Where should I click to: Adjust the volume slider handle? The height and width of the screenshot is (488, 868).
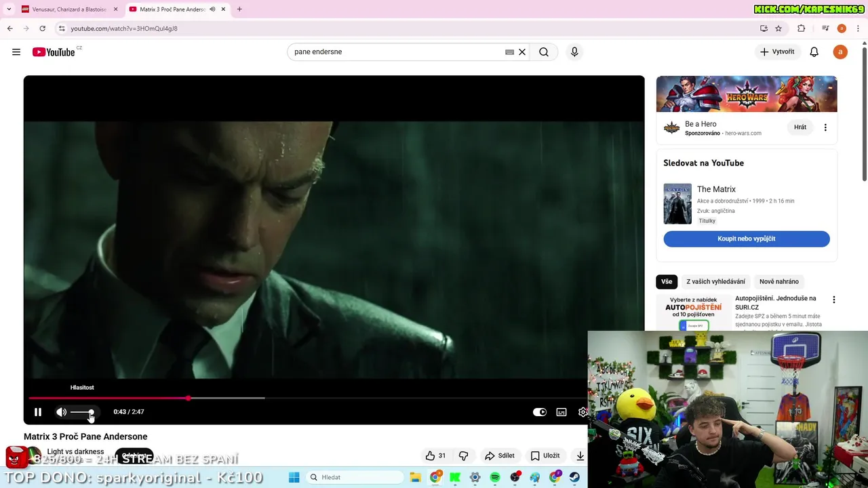tap(91, 412)
